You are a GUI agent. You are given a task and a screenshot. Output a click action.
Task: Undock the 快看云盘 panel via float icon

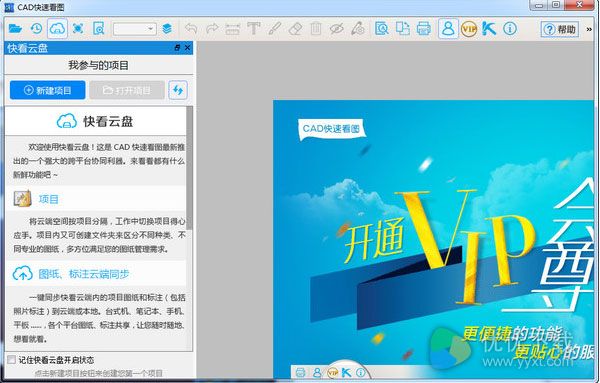[177, 48]
